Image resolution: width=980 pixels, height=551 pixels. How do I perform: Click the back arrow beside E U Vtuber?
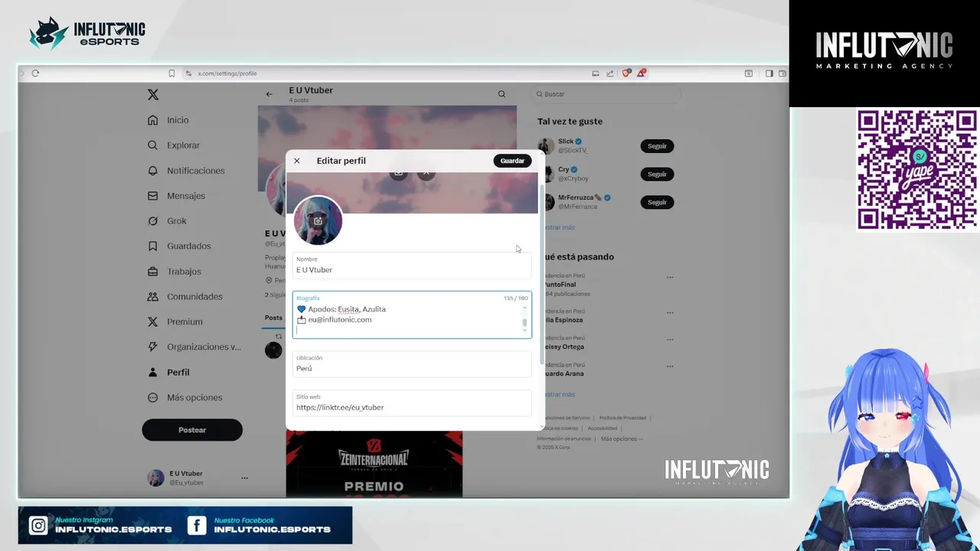click(269, 94)
